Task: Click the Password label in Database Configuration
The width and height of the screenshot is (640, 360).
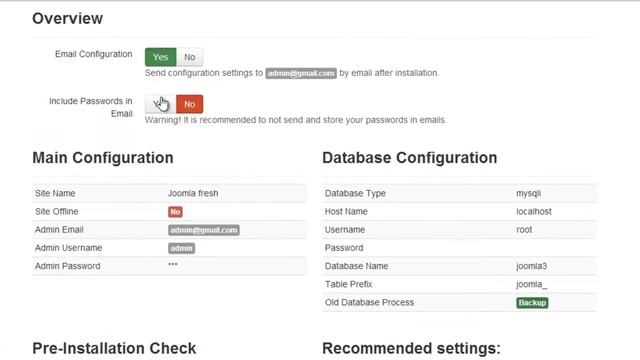Action: click(344, 248)
